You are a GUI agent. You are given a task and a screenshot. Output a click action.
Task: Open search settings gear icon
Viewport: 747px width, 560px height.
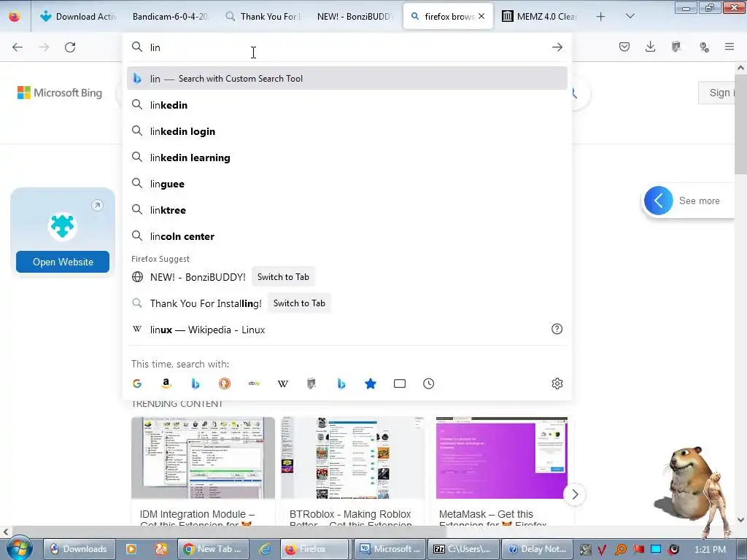coord(557,384)
